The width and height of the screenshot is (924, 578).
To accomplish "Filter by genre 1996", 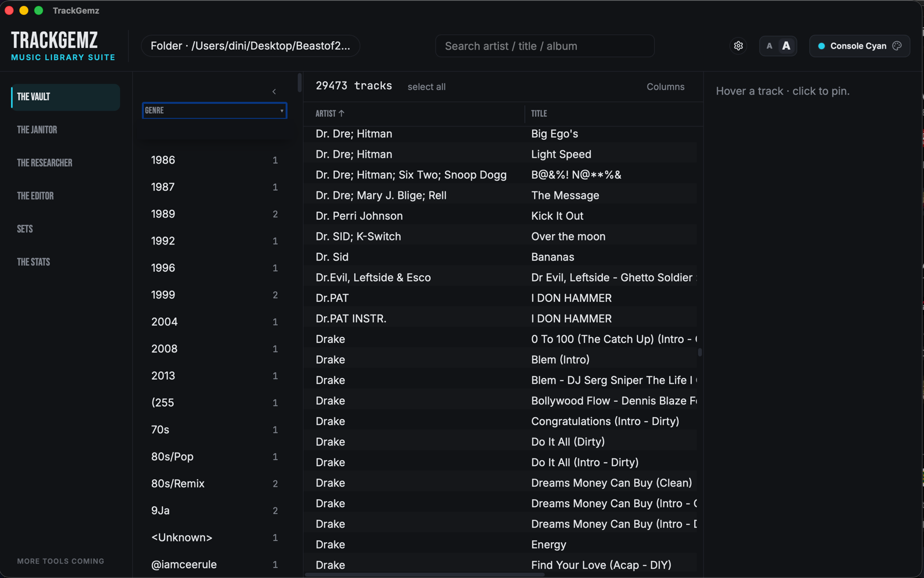I will (x=214, y=268).
